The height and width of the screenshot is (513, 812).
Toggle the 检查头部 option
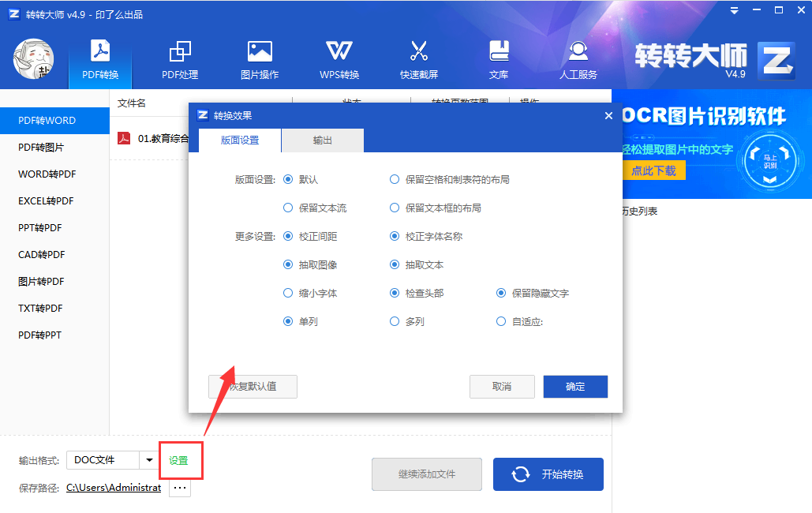coord(395,294)
